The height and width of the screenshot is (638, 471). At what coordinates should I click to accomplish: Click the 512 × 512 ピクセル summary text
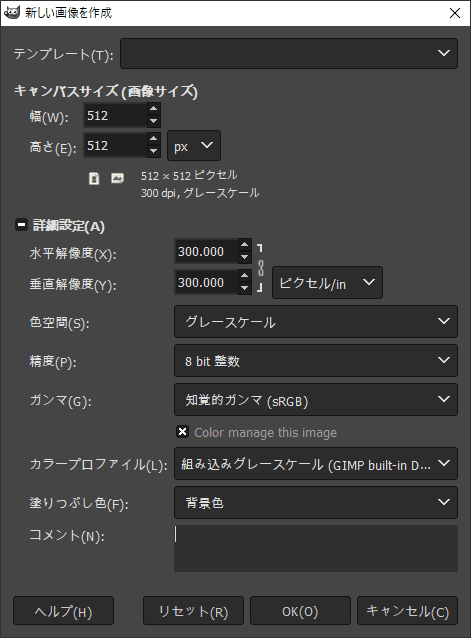(x=189, y=176)
